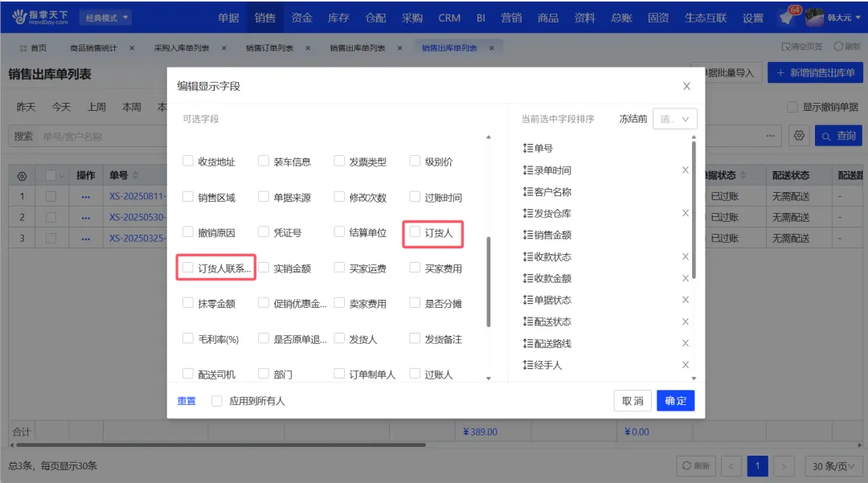Close the 销售订单列表 tab
Screen dimensions: 868x483
pos(308,48)
